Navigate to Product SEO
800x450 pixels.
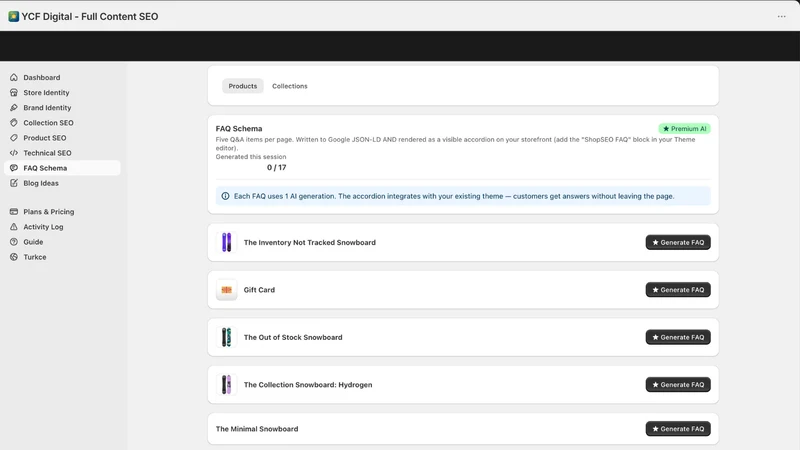(62, 138)
